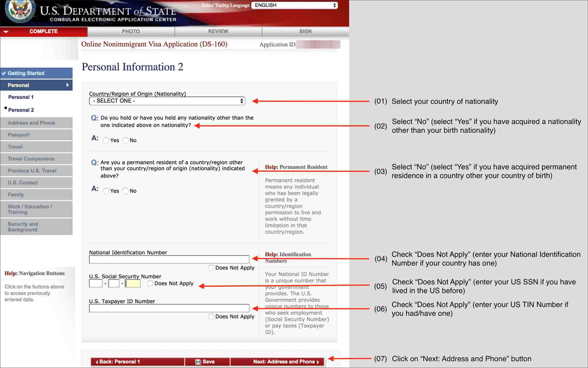Open the SIGN tab

click(x=305, y=32)
